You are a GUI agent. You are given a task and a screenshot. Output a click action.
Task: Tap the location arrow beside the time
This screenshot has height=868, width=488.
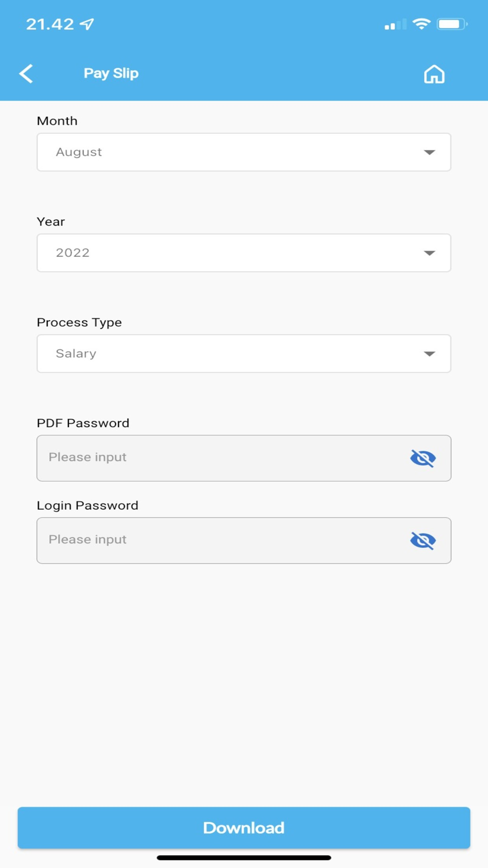tap(87, 24)
